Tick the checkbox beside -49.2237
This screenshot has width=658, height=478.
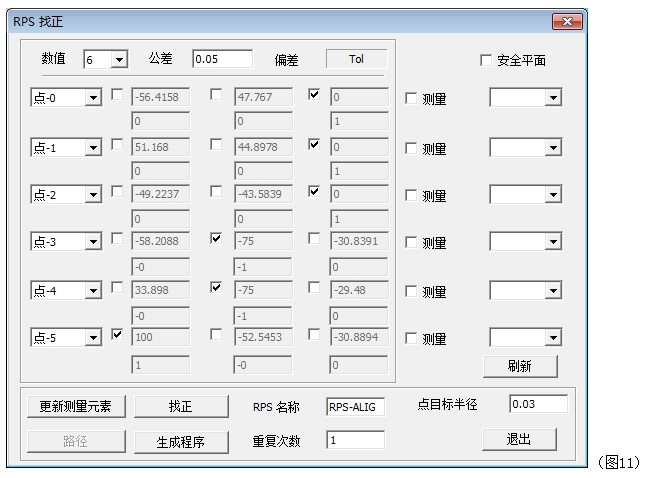[117, 191]
